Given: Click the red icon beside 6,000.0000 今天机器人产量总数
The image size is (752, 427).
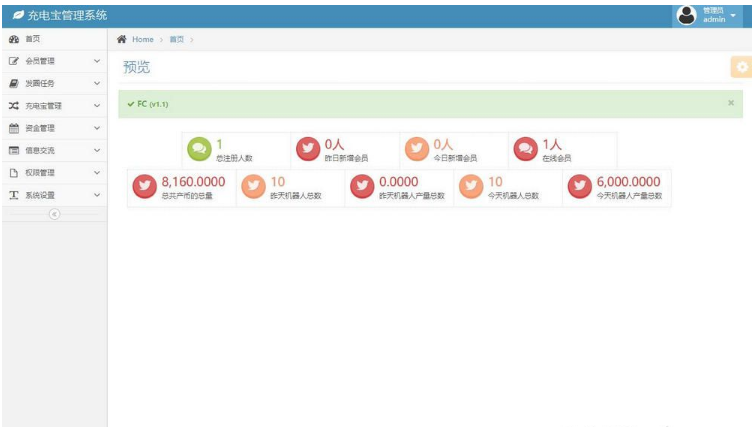Looking at the screenshot, I should pos(580,187).
